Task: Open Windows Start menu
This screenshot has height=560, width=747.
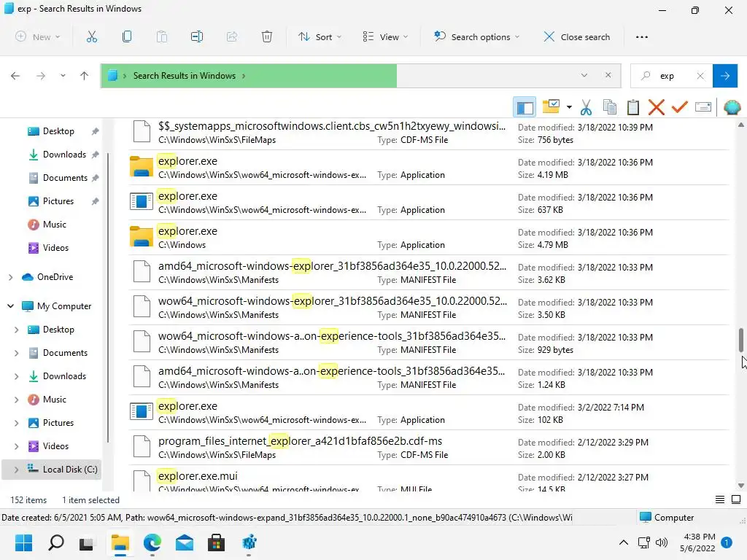Action: pyautogui.click(x=23, y=542)
